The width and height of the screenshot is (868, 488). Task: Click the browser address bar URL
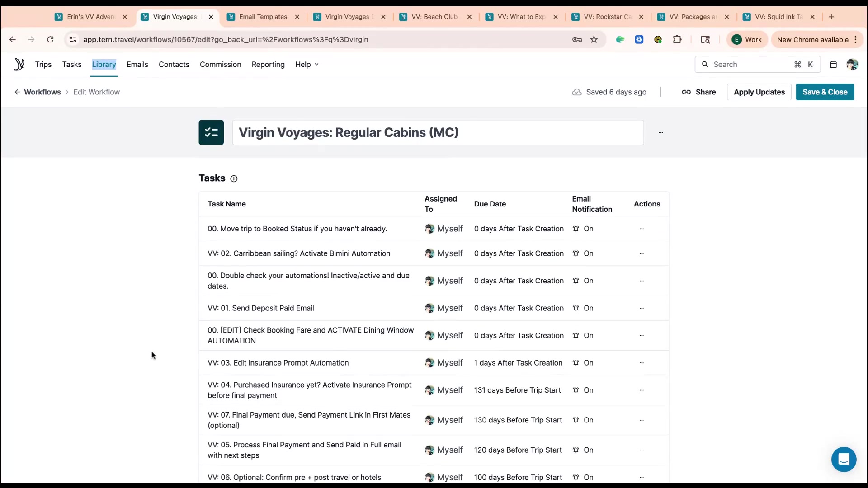226,40
